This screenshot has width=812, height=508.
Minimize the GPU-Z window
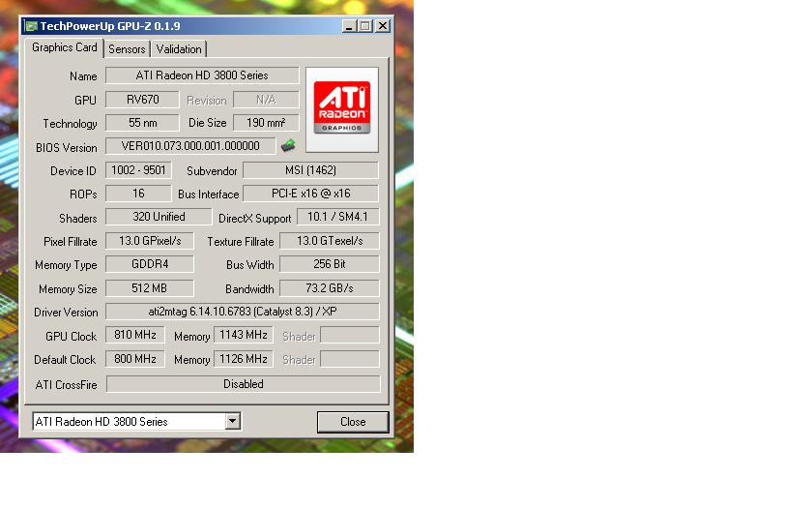349,26
